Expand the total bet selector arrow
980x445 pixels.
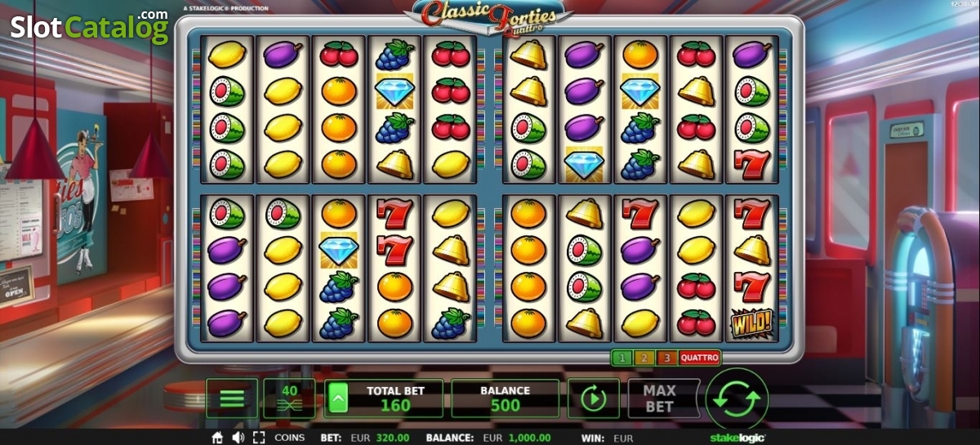[338, 399]
